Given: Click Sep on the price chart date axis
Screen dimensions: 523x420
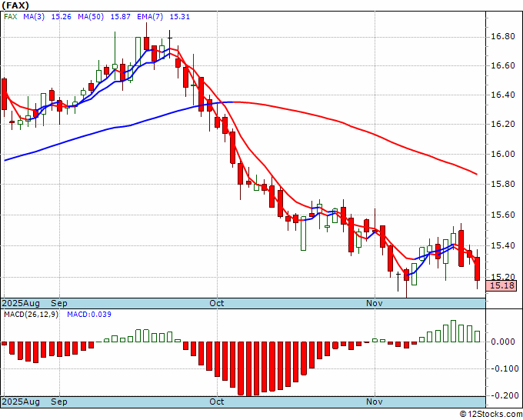Looking at the screenshot, I should click(x=59, y=303).
